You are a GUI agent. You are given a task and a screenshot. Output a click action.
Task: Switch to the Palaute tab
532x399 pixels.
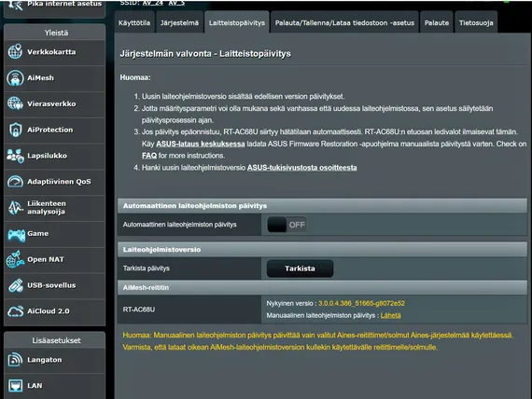pyautogui.click(x=436, y=22)
